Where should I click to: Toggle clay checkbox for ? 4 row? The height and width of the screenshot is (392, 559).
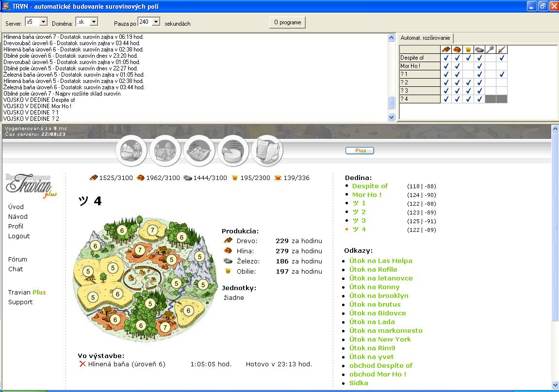click(457, 98)
